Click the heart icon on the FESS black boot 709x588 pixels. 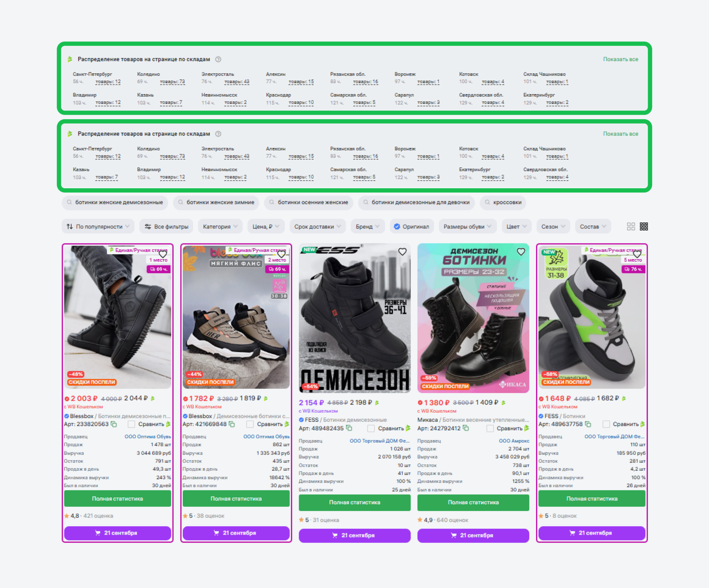click(x=402, y=252)
